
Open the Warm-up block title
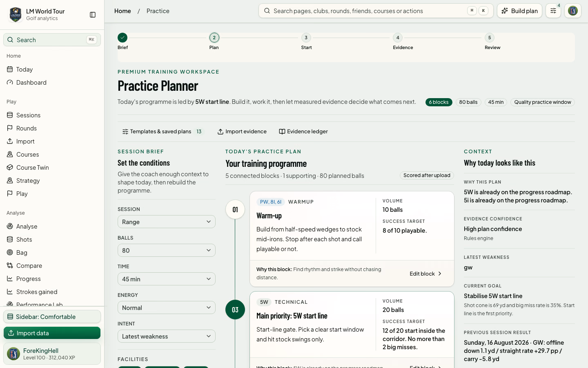[269, 215]
